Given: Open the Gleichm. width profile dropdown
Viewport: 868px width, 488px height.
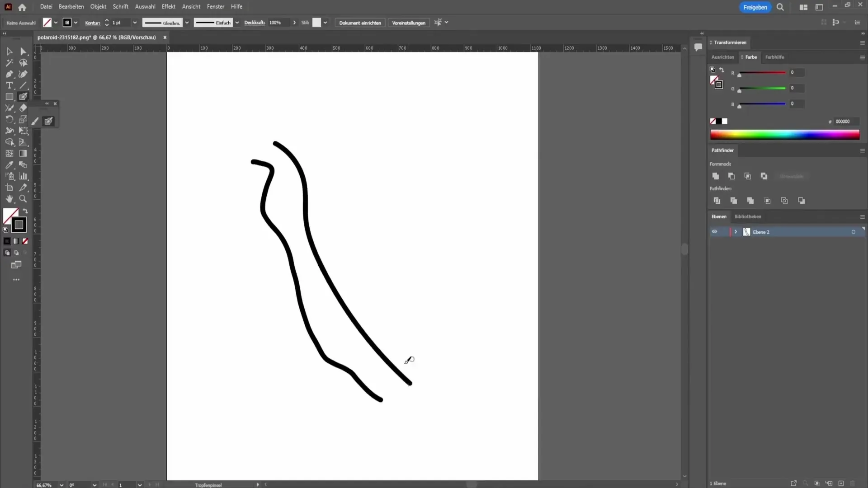Looking at the screenshot, I should [187, 23].
